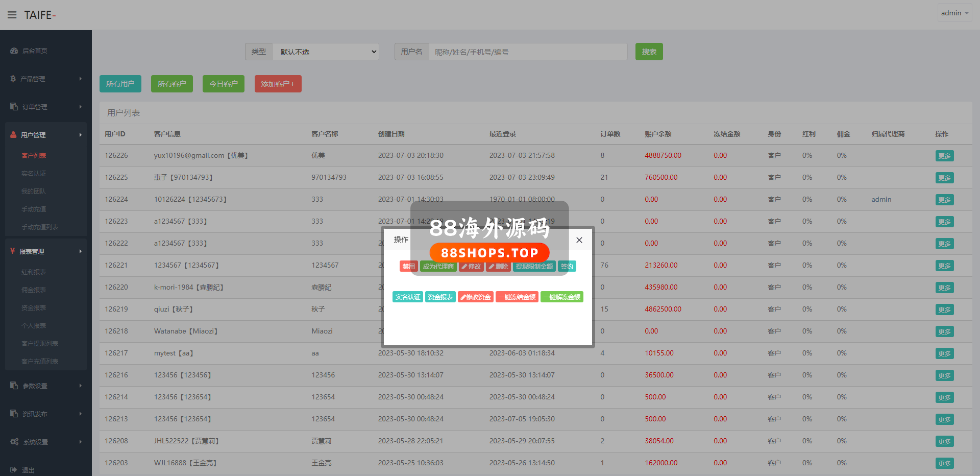Click the red 添加客户+ button

(278, 84)
